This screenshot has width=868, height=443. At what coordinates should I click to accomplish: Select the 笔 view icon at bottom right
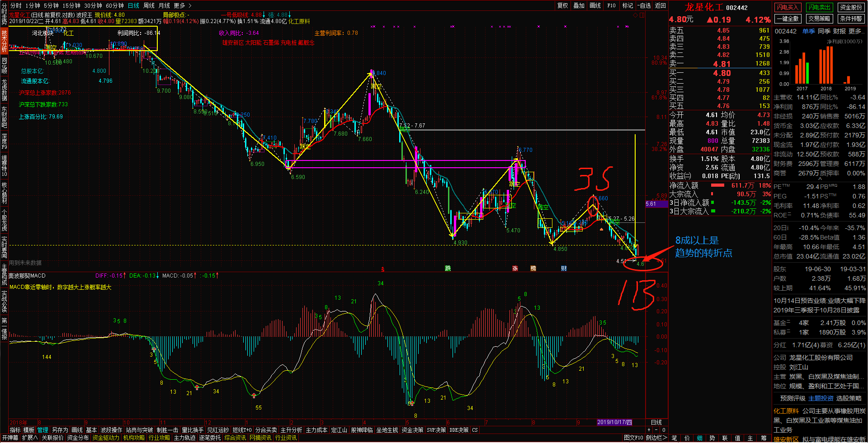[x=675, y=438]
